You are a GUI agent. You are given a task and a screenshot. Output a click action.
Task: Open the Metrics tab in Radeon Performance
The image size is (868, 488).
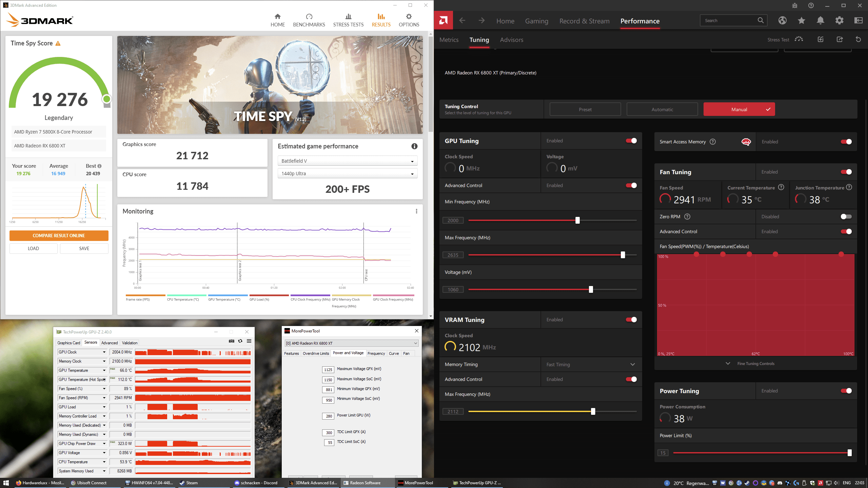tap(449, 40)
